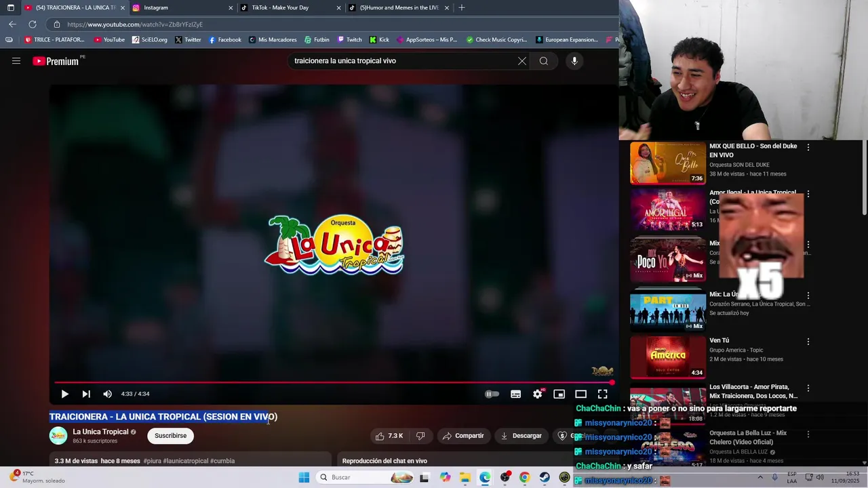Enter fullscreen mode
This screenshot has width=868, height=488.
[x=603, y=394]
